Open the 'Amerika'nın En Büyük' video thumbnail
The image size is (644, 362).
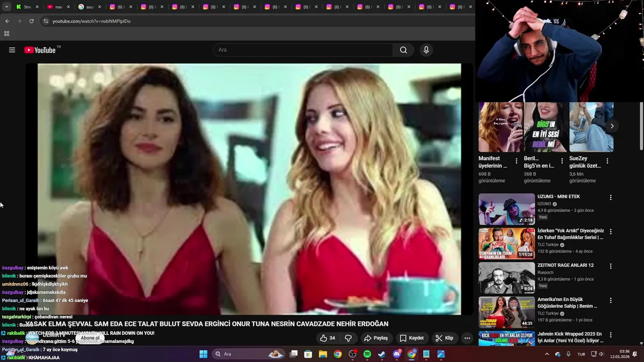[x=507, y=312]
